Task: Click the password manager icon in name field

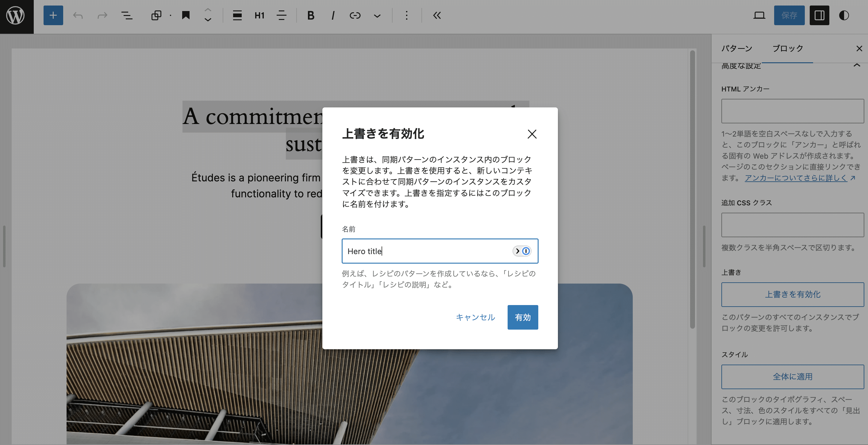Action: [522, 251]
